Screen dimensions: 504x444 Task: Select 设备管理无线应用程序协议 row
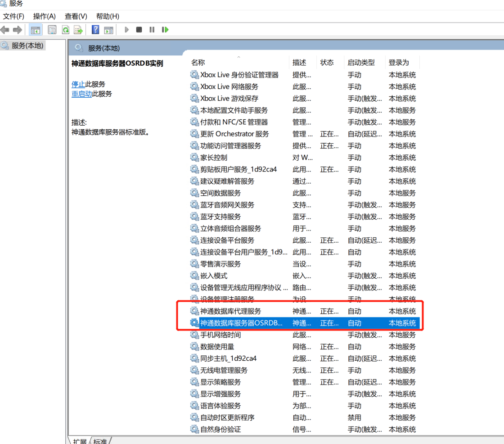point(304,287)
